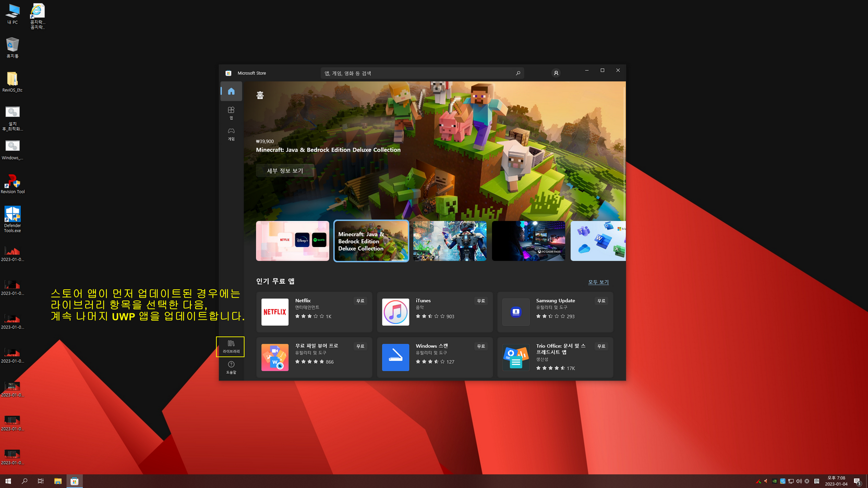The width and height of the screenshot is (868, 488).
Task: Click Microsoft Store icon on taskbar
Action: click(x=75, y=481)
